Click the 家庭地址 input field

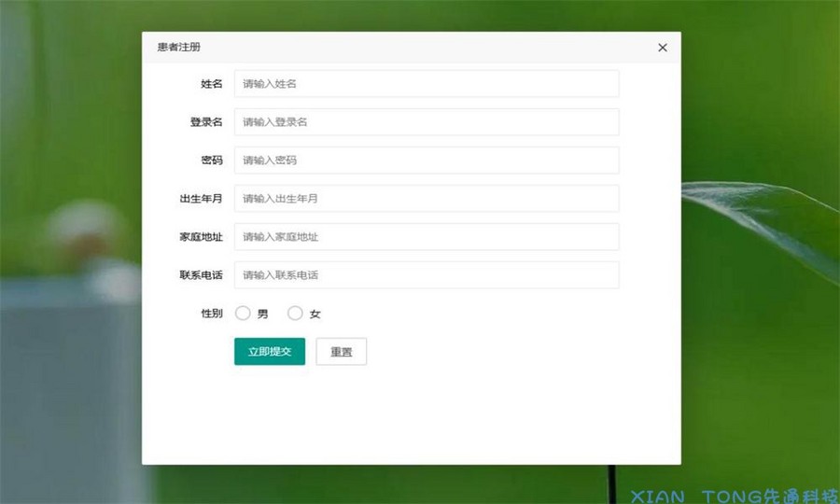click(x=427, y=237)
